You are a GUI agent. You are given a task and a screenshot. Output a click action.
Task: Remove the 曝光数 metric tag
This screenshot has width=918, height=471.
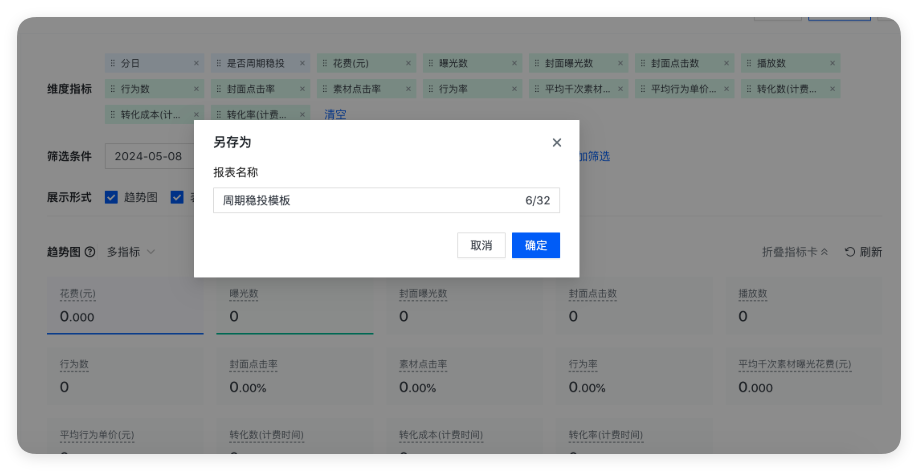tap(514, 63)
